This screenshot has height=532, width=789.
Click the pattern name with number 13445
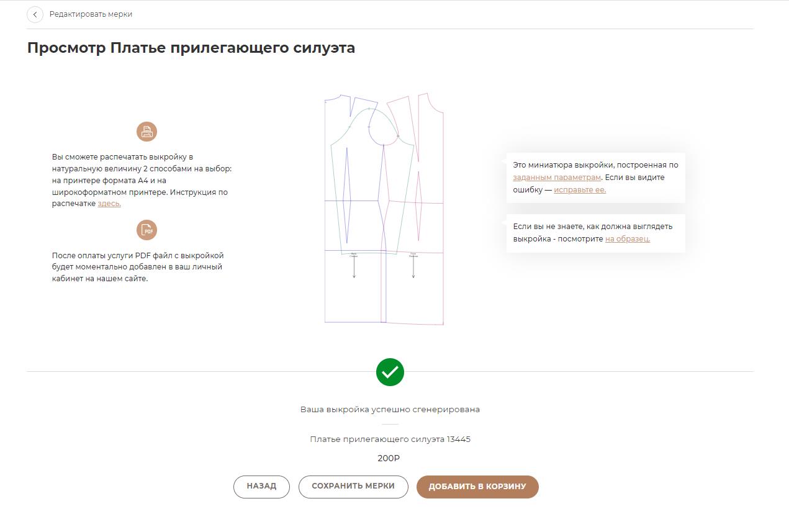[x=390, y=440]
